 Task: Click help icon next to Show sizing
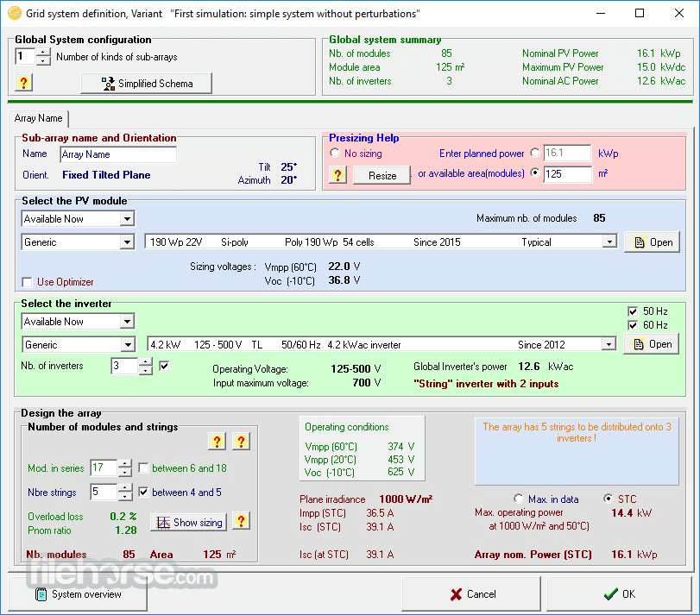click(241, 521)
